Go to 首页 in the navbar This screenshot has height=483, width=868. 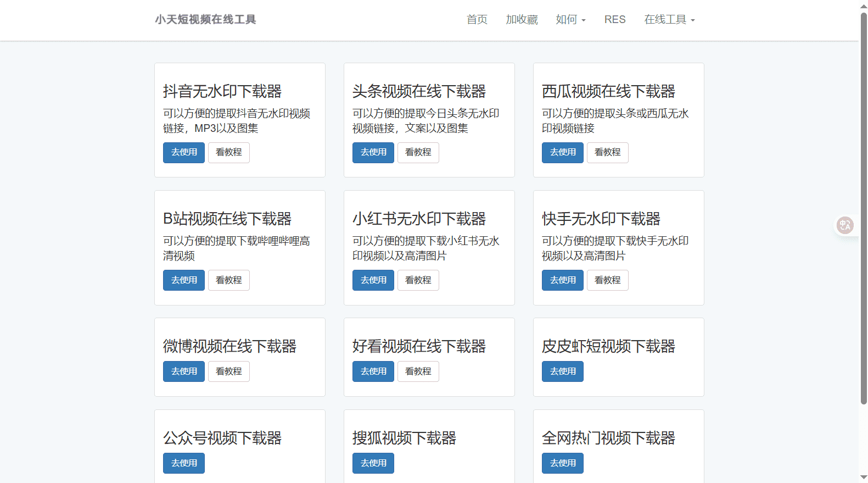(x=477, y=20)
